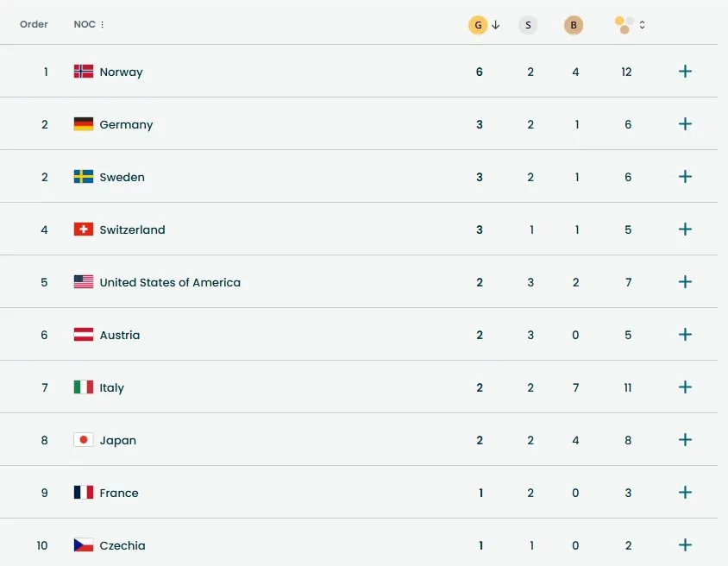Sort by bronze medal icon
Image resolution: width=728 pixels, height=566 pixels.
tap(574, 25)
